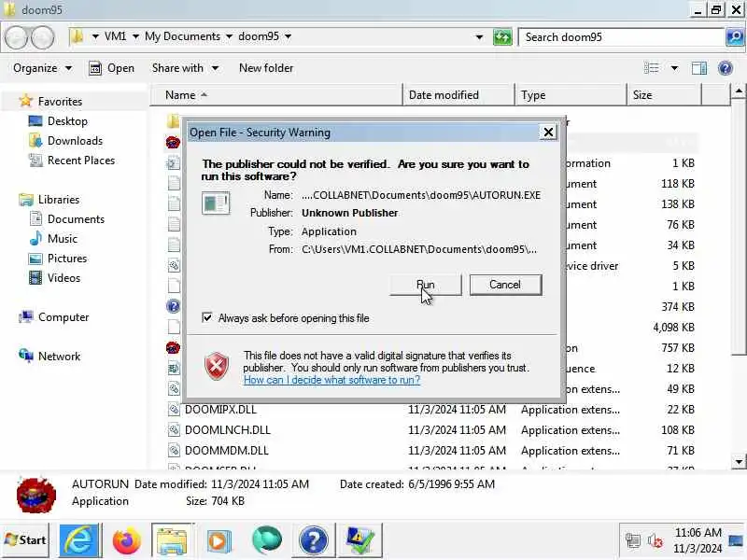
Task: Click AUTORUN icon in details pane
Action: [x=36, y=494]
